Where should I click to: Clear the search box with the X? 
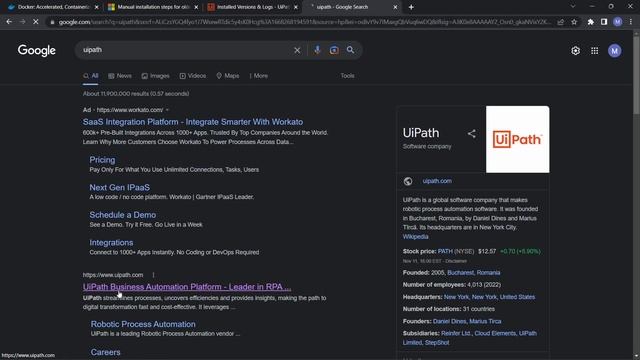point(297,50)
